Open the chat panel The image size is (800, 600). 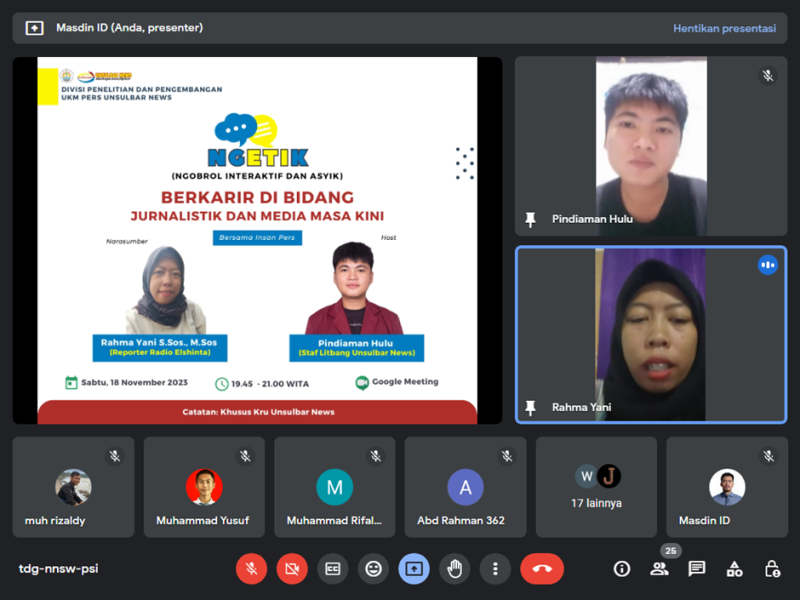coord(697,569)
